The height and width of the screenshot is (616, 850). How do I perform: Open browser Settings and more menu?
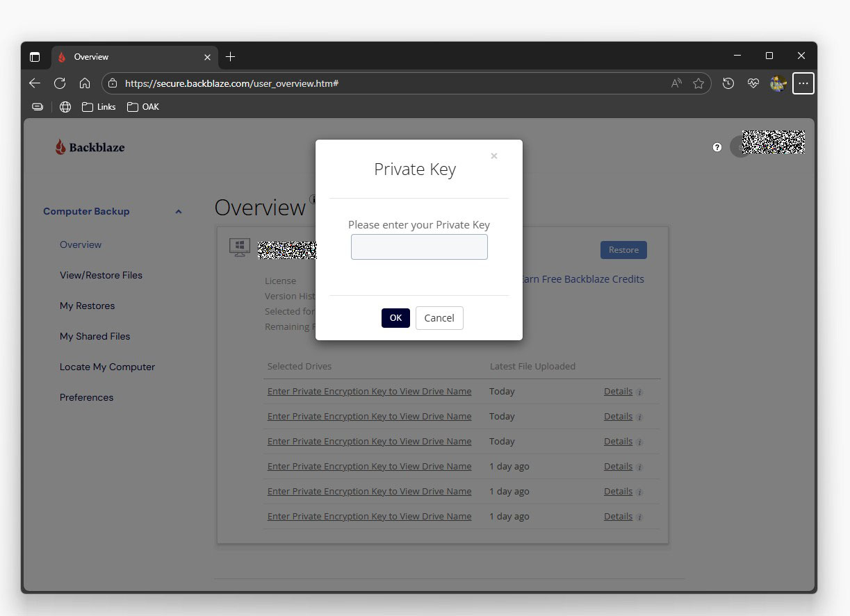tap(803, 83)
